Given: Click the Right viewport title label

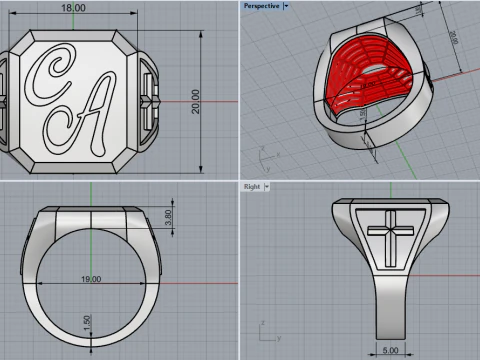Looking at the screenshot, I should pos(252,187).
